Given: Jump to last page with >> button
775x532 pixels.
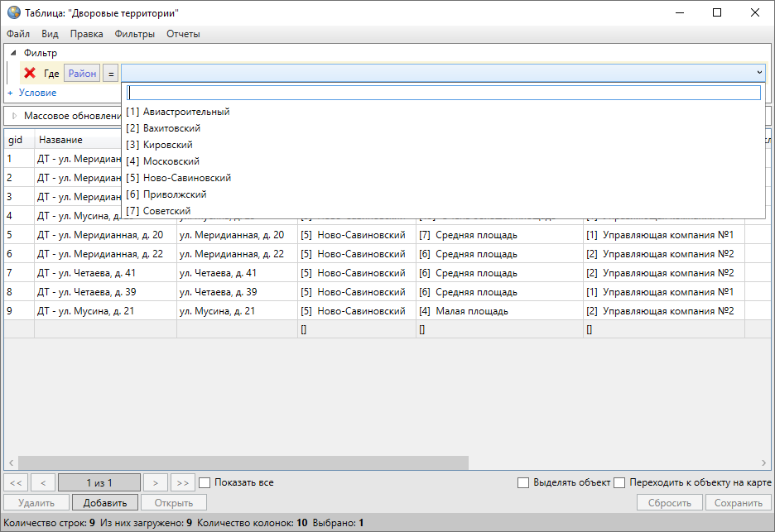Looking at the screenshot, I should coord(182,482).
